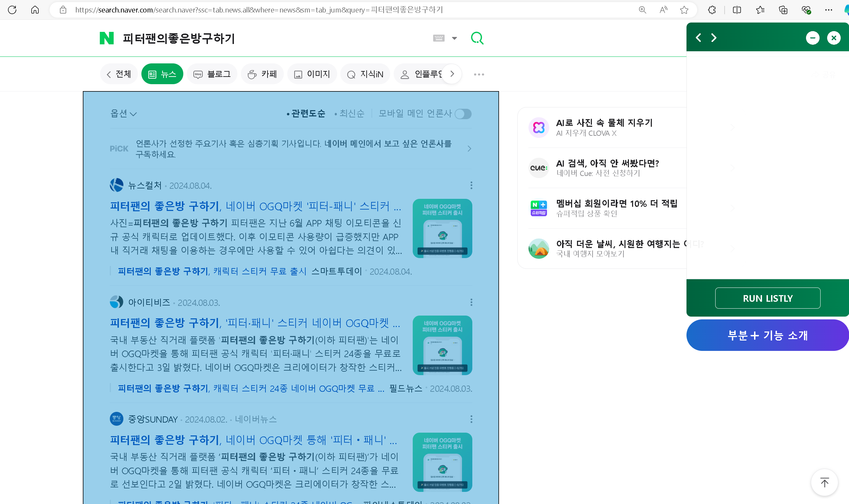The image size is (849, 504).
Task: Open the on-screen keyboard icon
Action: (439, 38)
